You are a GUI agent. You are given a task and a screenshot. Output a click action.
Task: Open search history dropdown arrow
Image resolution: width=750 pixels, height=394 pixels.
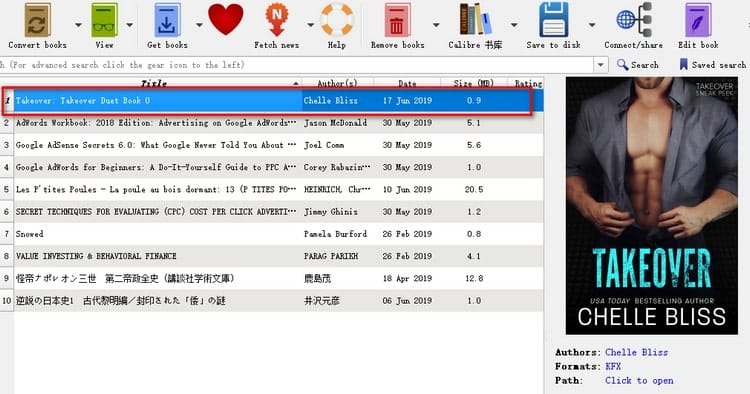601,65
